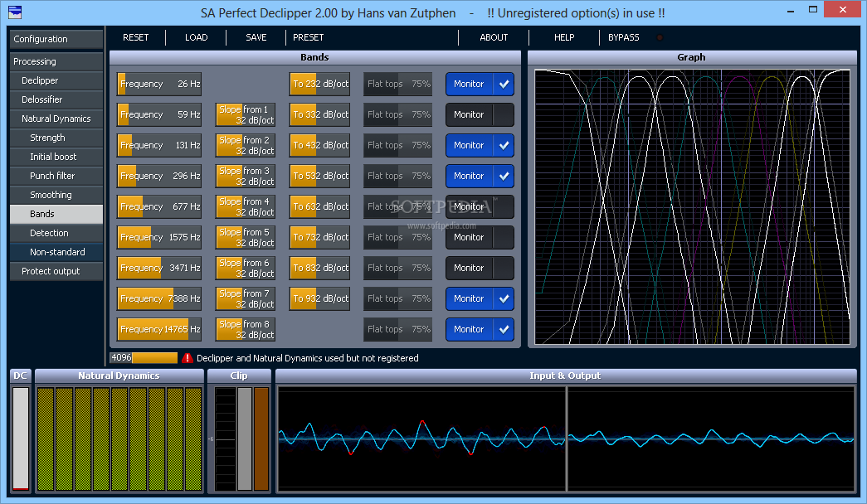Screen dimensions: 867x504
Task: Click the Slope from 4 control
Action: point(246,206)
